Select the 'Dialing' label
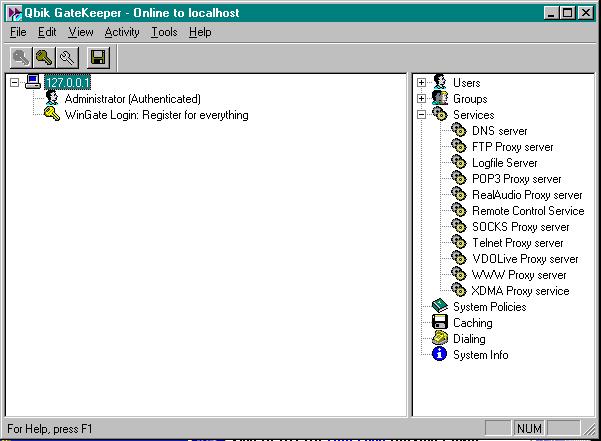Viewport: 601px width, 441px height. tap(469, 339)
